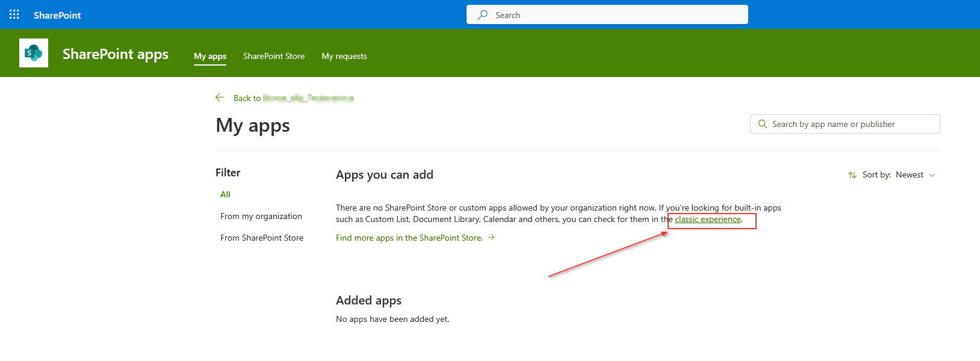Focus the top Search input field

coord(607,14)
